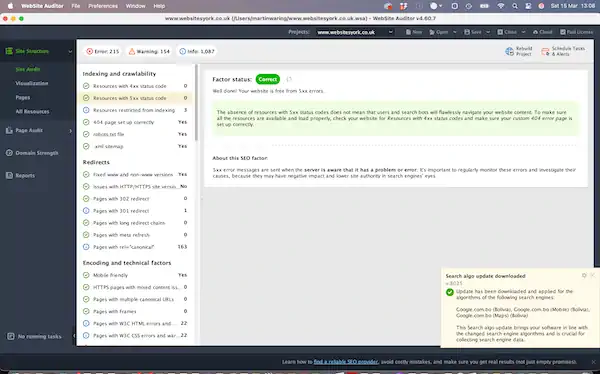Filter by Error: 215 badge
This screenshot has height=374, width=600.
pyautogui.click(x=103, y=51)
